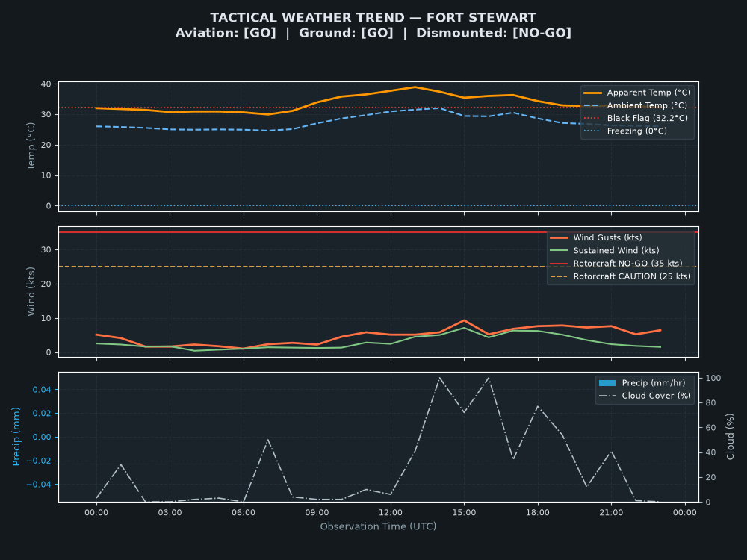The width and height of the screenshot is (747, 560).
Task: Click the '18:00' time tick label
Action: pyautogui.click(x=538, y=513)
